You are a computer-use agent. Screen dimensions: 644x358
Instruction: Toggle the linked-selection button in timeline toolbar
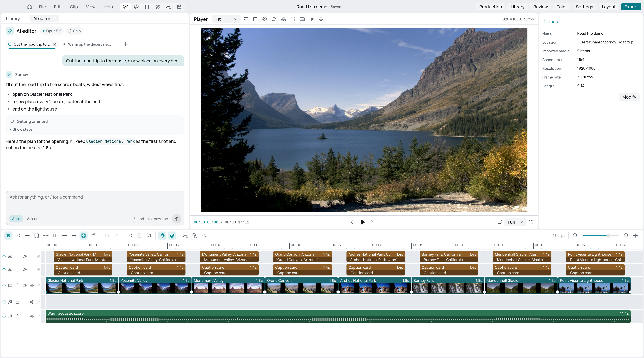[84, 236]
